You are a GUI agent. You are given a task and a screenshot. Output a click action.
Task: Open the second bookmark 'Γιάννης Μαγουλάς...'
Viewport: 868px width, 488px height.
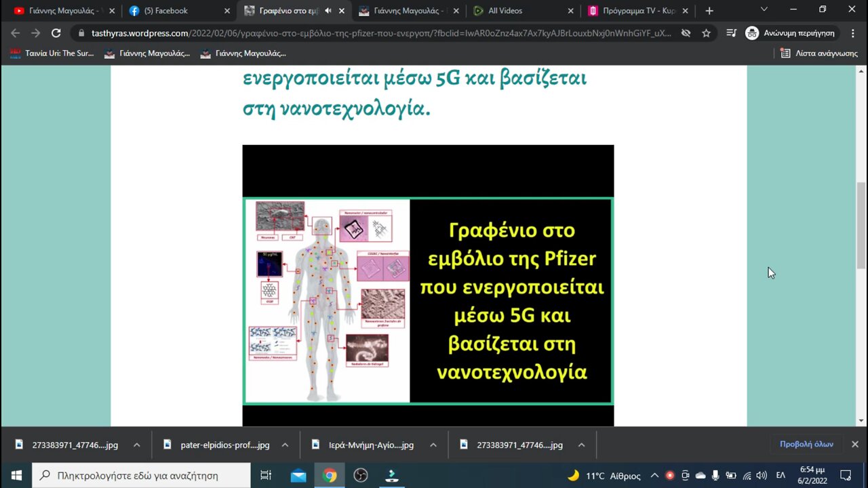(x=147, y=53)
